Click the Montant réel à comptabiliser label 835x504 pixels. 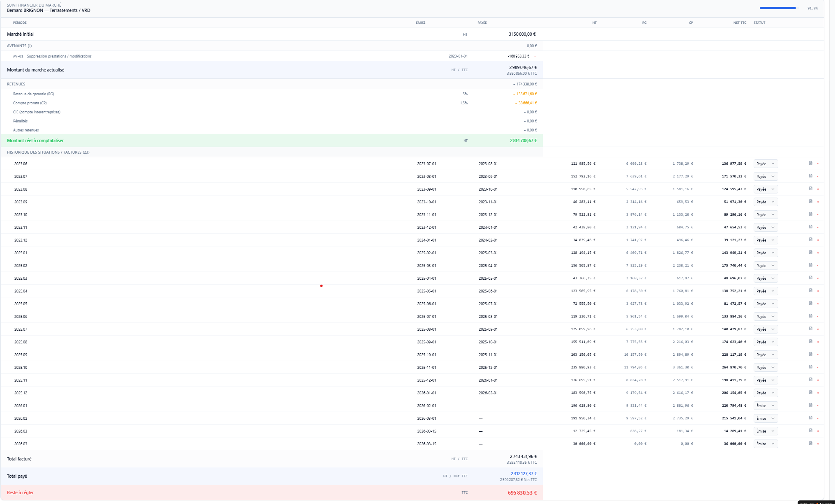[35, 140]
